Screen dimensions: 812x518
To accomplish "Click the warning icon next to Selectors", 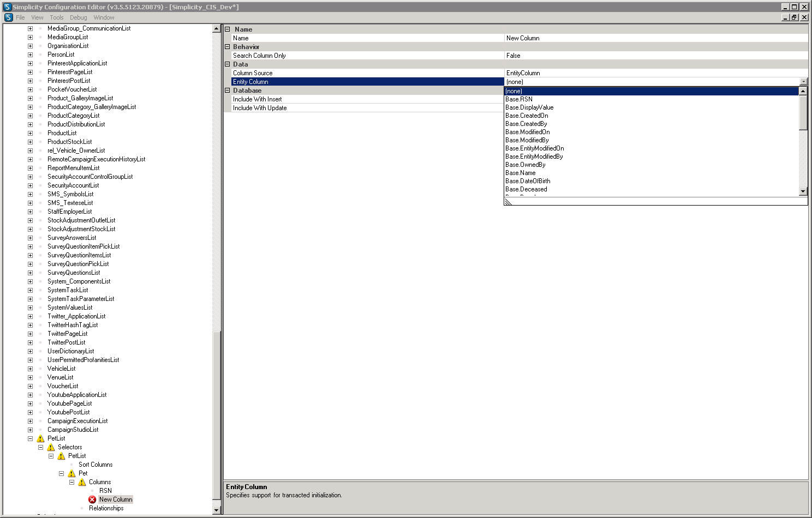I will pyautogui.click(x=51, y=447).
